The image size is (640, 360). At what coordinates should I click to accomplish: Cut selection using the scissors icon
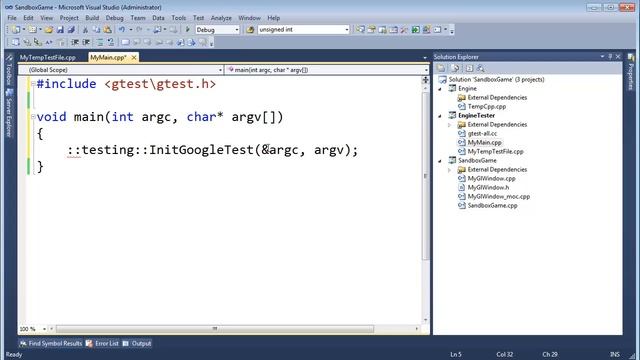(x=85, y=30)
